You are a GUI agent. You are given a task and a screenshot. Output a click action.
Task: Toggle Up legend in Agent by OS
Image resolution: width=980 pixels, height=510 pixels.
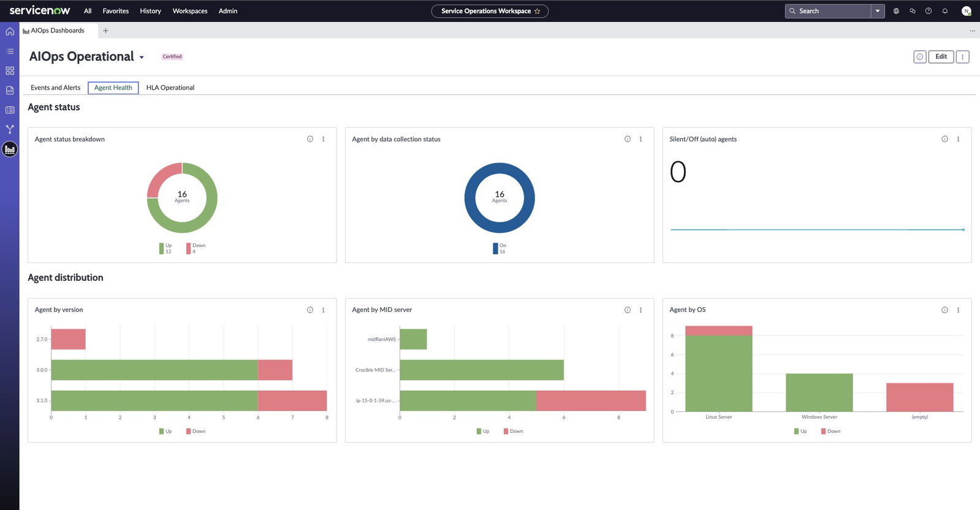point(800,432)
